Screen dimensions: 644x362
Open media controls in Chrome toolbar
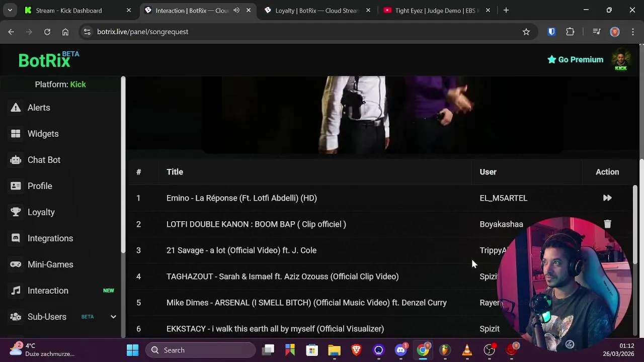(x=597, y=32)
